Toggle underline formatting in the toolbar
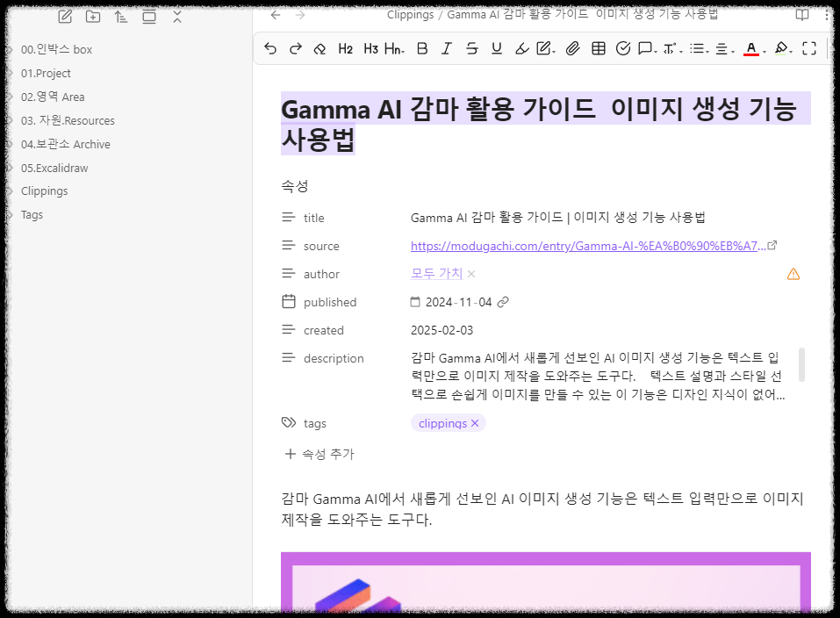This screenshot has height=618, width=840. (496, 48)
